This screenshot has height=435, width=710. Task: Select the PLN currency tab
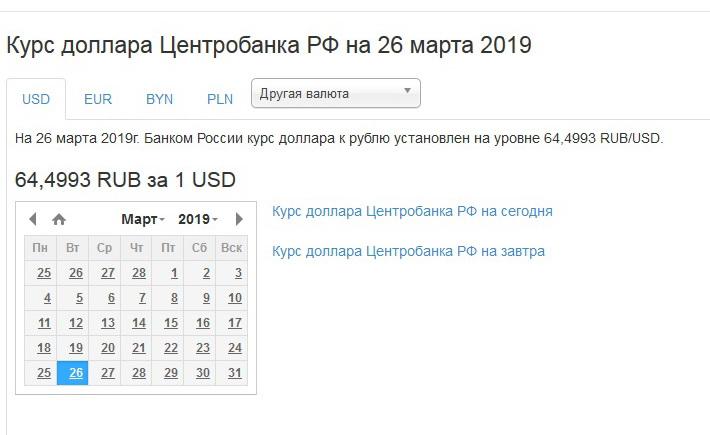point(220,99)
